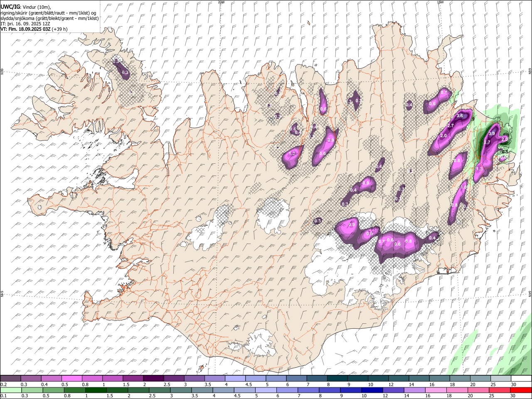
Task: Click the pale green 0.1 rain legend swatch
Action: 10,390
